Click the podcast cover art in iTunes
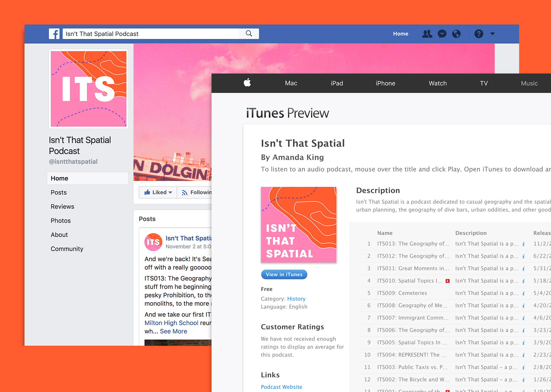This screenshot has height=392, width=551. pyautogui.click(x=298, y=224)
